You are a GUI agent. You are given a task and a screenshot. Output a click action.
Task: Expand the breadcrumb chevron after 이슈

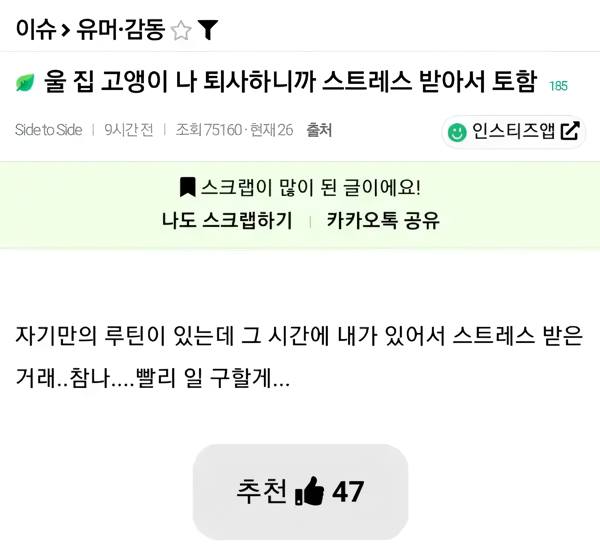(65, 31)
